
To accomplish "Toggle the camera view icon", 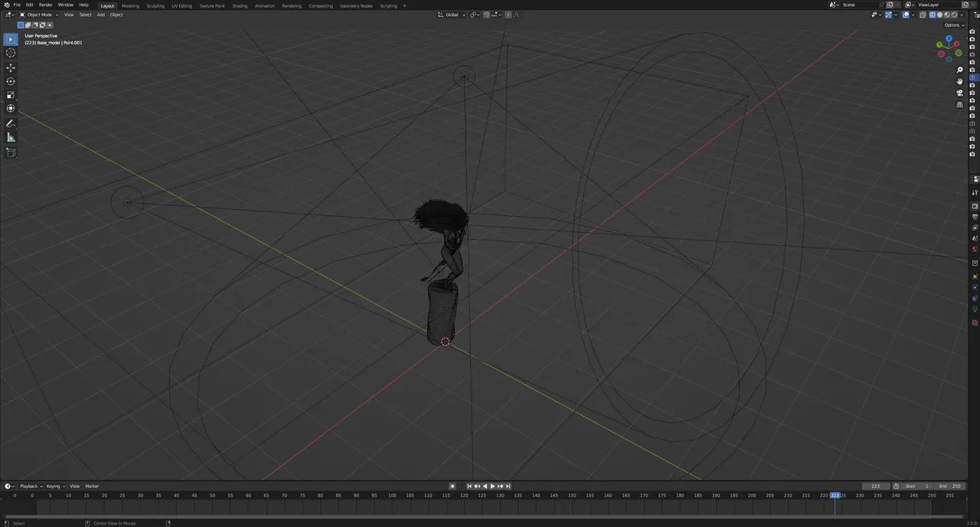I will (960, 93).
